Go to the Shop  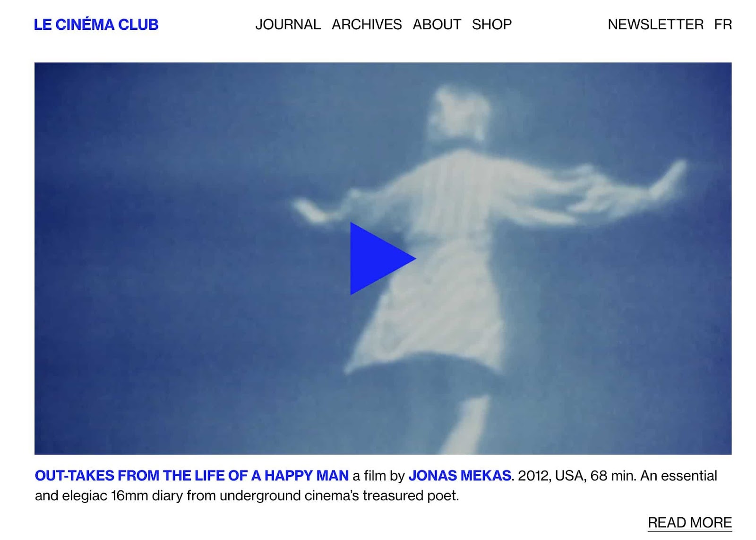[492, 25]
